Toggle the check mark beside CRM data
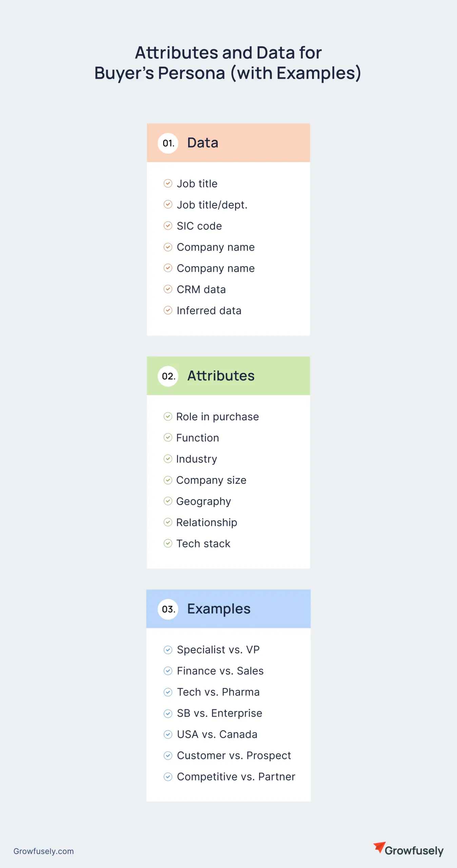 tap(168, 289)
